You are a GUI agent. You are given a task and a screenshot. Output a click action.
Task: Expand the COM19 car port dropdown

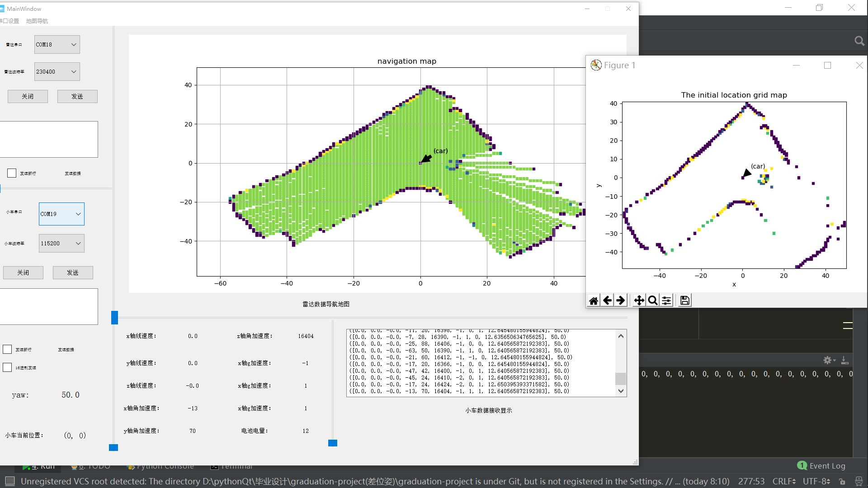[61, 214]
